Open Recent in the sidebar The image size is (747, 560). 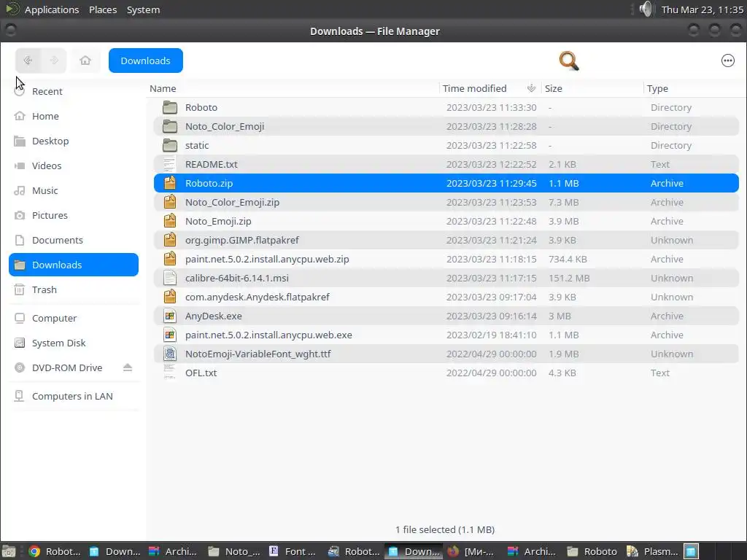tap(74, 91)
